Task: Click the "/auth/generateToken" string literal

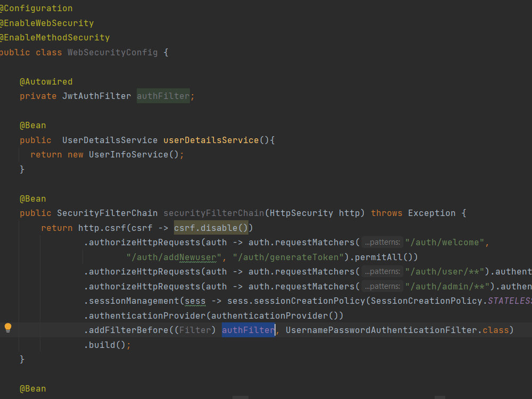Action: 288,257
